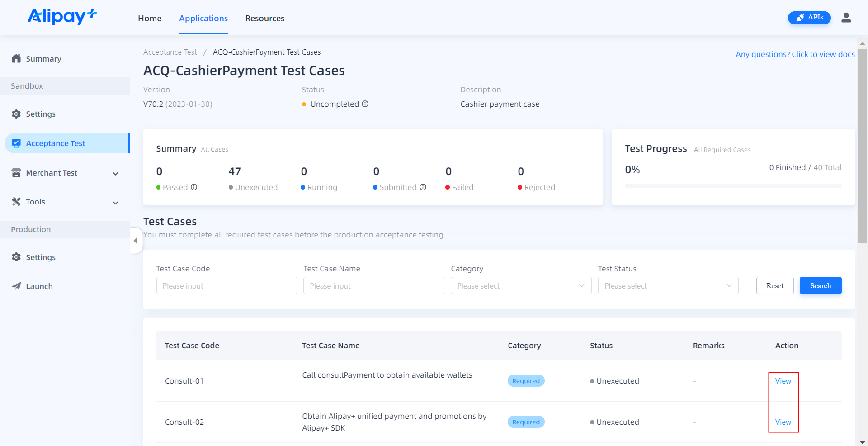Click the Test Case Code input field
Screen dimensions: 868x446
click(x=226, y=286)
